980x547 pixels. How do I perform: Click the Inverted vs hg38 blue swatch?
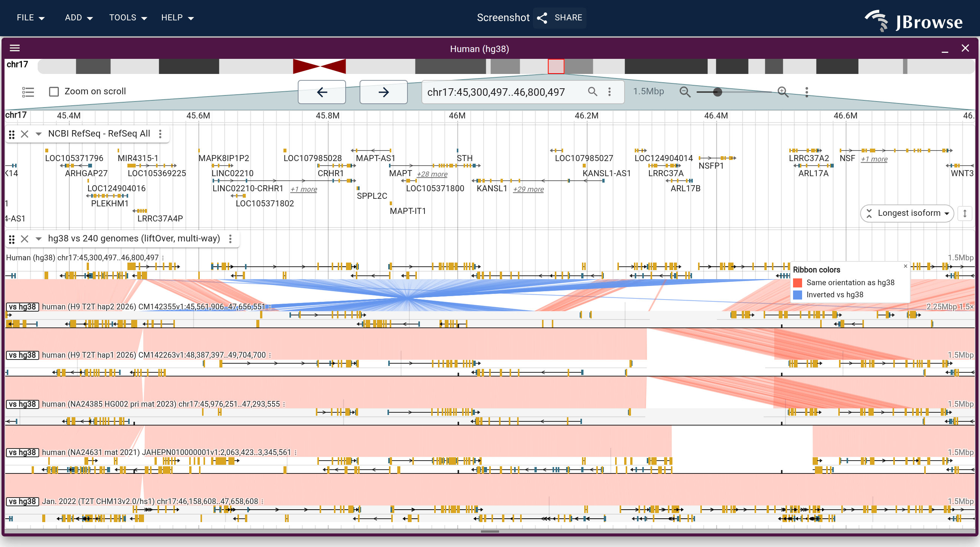coord(798,295)
